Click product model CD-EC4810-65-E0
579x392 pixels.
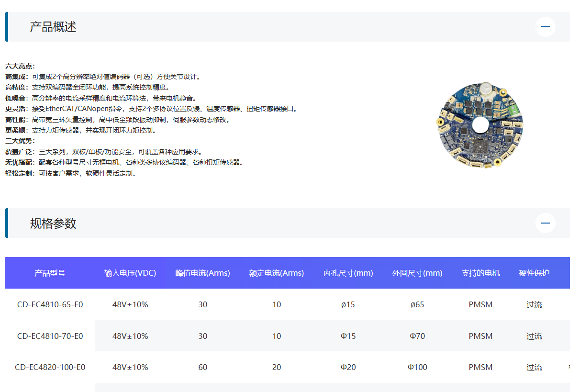pos(50,304)
